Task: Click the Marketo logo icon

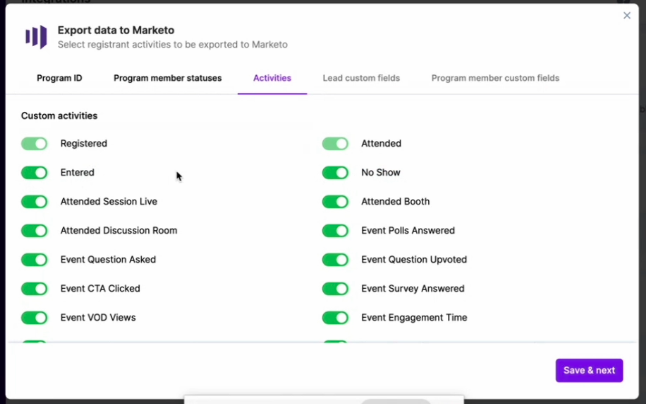Action: (x=36, y=37)
